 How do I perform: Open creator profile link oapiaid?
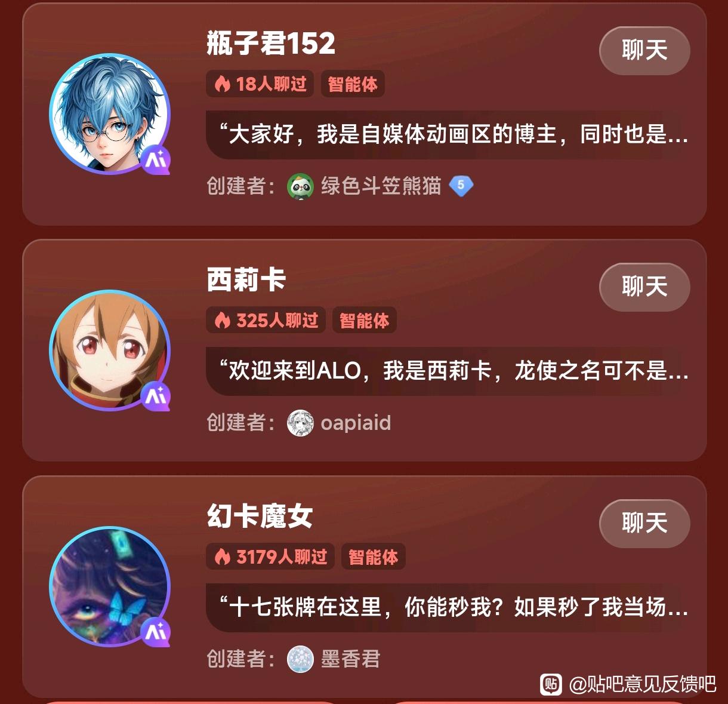click(356, 423)
